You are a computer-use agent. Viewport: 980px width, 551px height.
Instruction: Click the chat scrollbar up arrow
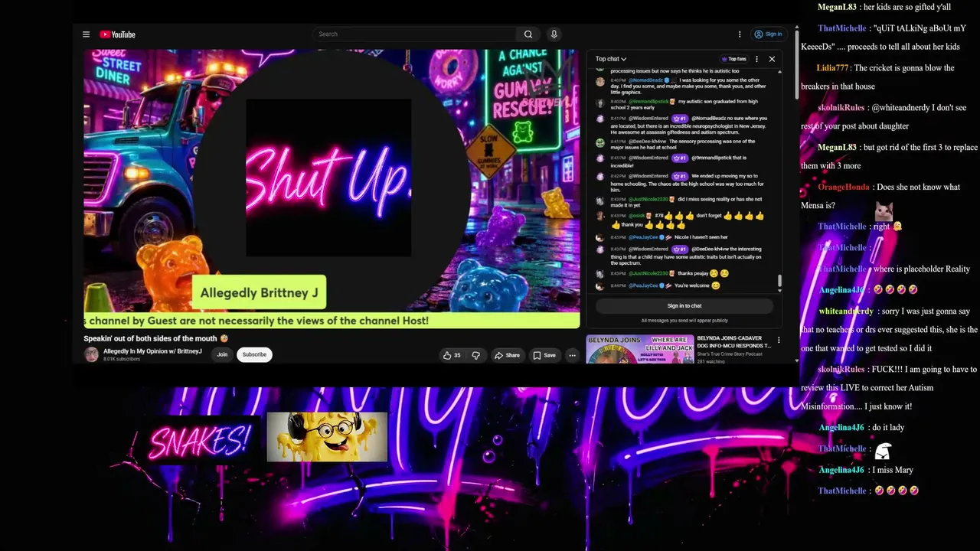point(779,71)
